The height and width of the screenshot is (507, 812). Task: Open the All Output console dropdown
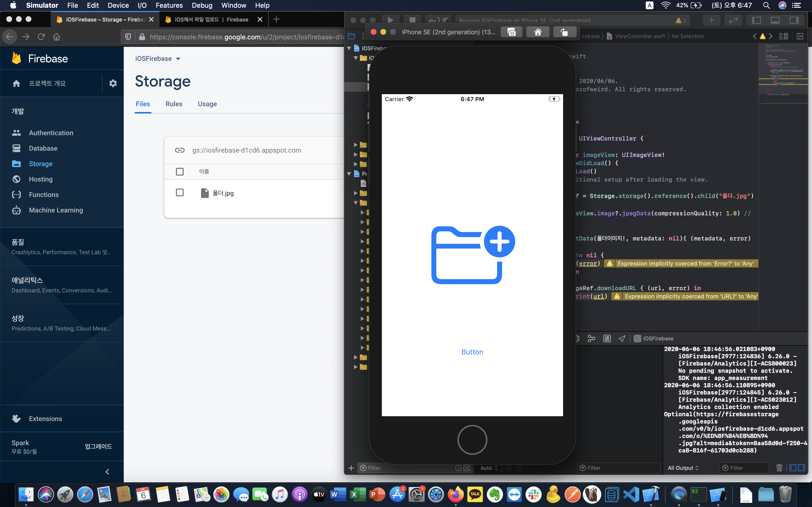click(683, 468)
